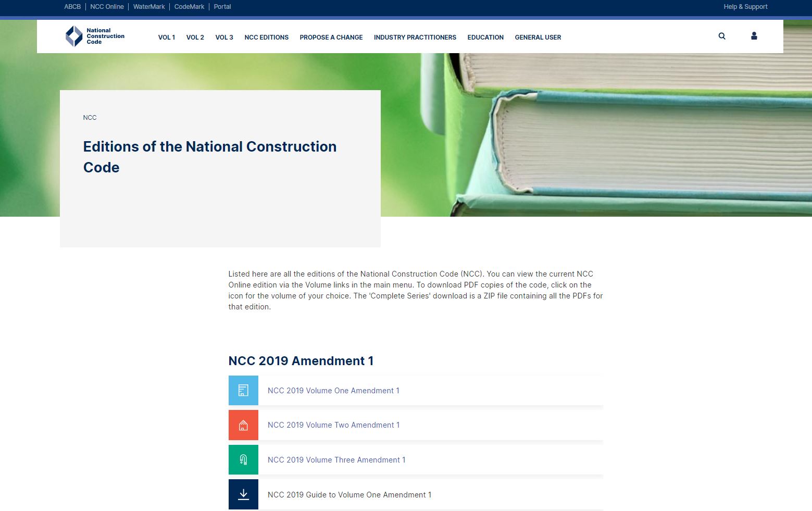Open NCC 2019 Volume Three Amendment 1
This screenshot has height=511, width=812.
point(336,459)
